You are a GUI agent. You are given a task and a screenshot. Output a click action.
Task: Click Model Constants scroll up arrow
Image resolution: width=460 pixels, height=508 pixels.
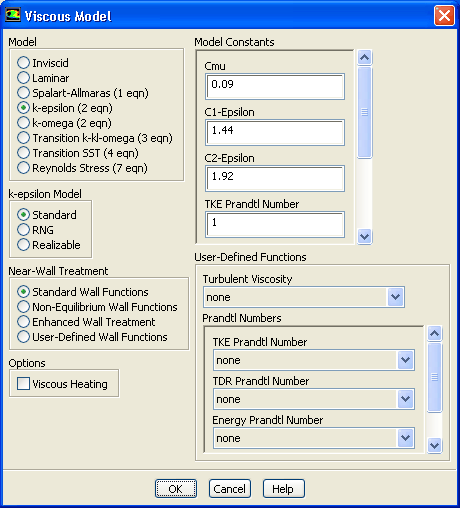pos(364,58)
